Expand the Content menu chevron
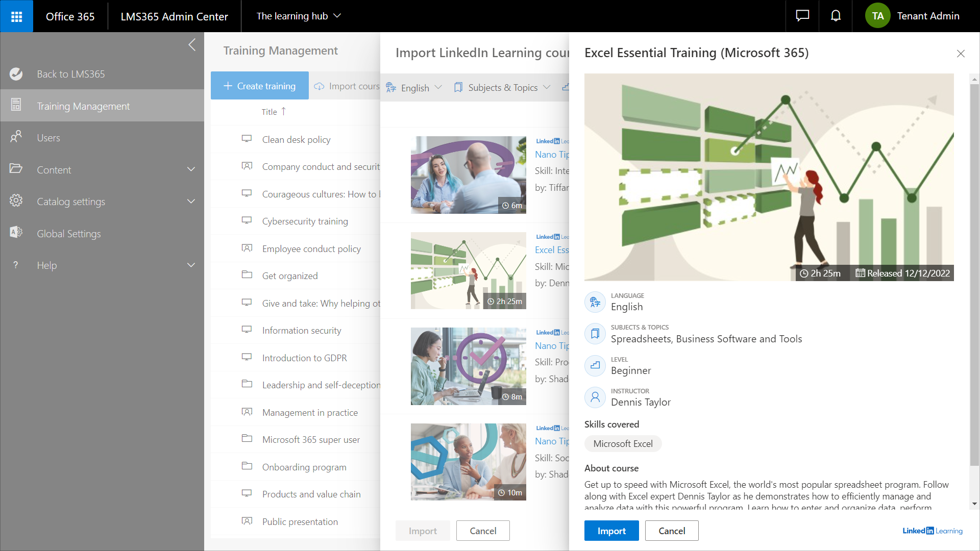 point(191,169)
